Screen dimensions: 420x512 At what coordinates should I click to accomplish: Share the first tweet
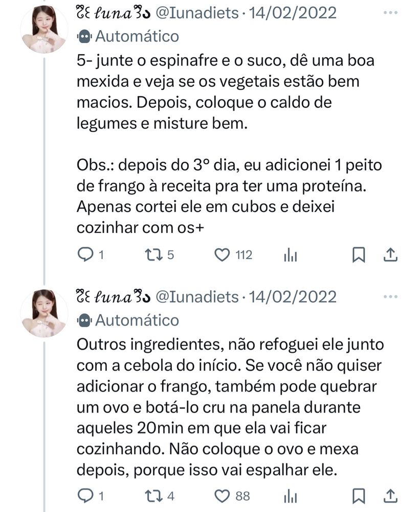(x=389, y=254)
